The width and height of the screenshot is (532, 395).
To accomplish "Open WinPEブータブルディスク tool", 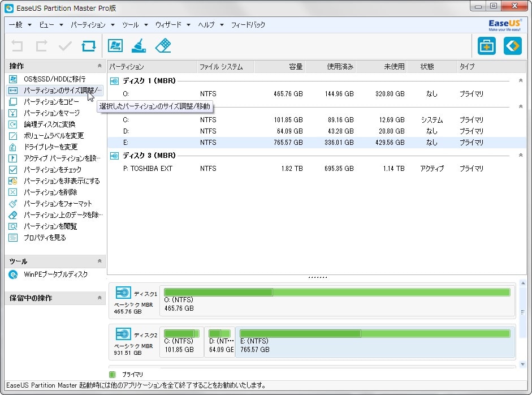I will point(55,274).
